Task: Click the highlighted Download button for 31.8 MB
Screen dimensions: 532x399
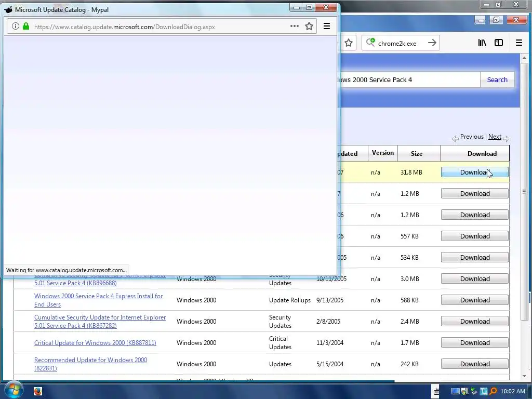Action: click(475, 172)
